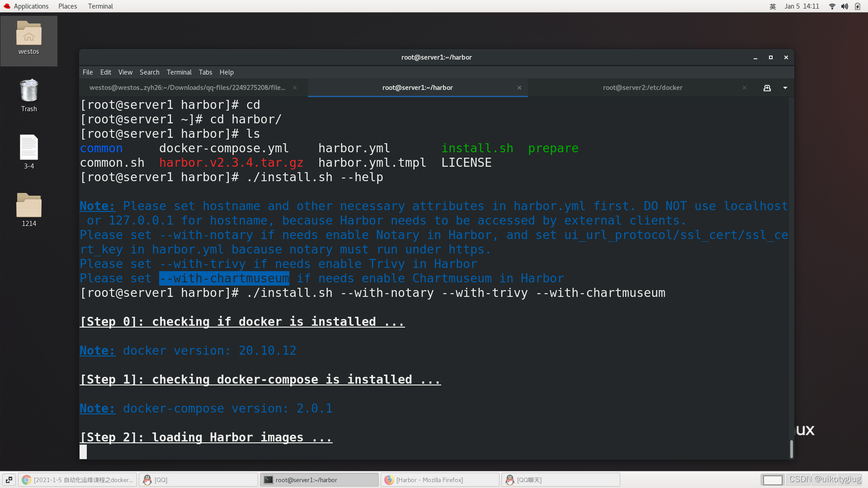Image resolution: width=868 pixels, height=488 pixels.
Task: Click the blue common directory name
Action: [101, 148]
